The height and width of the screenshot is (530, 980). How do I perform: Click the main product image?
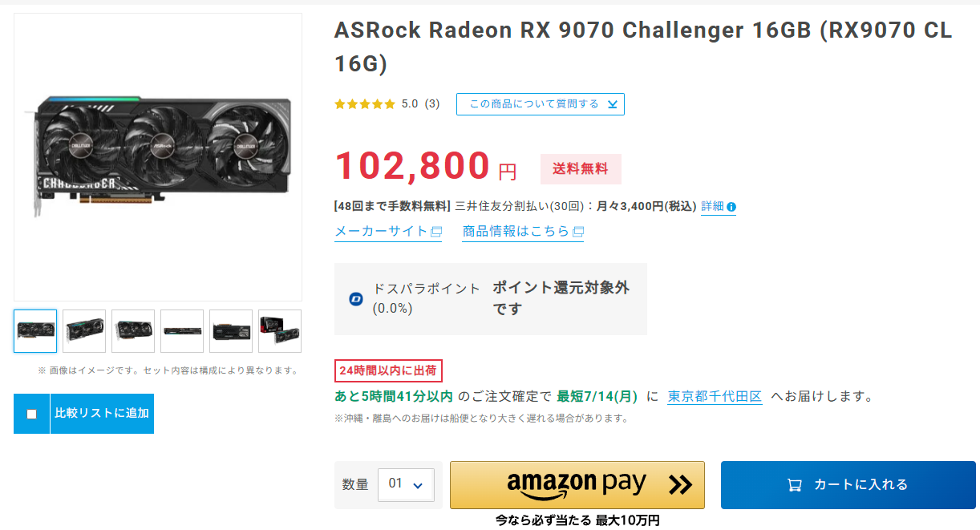pyautogui.click(x=158, y=157)
